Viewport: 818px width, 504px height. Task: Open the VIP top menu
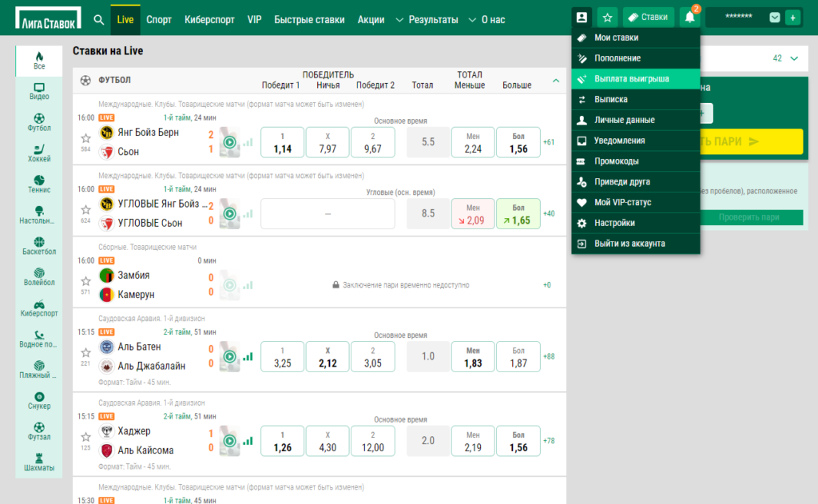coord(254,20)
